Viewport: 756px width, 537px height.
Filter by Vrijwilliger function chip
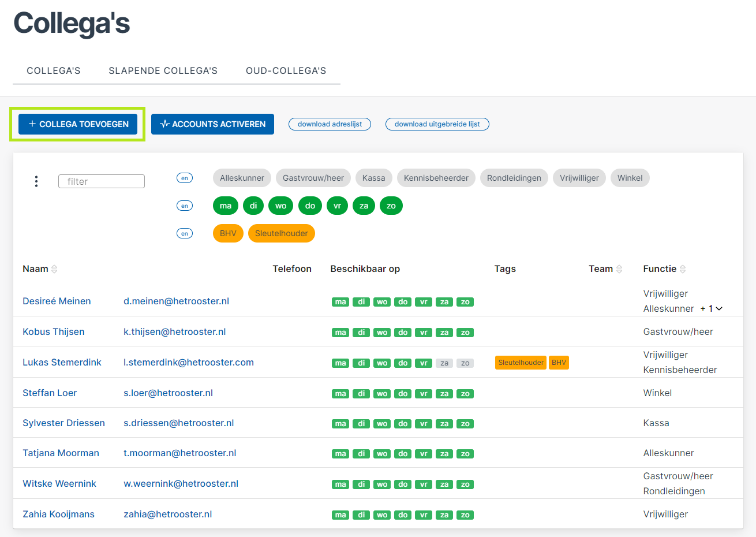579,178
